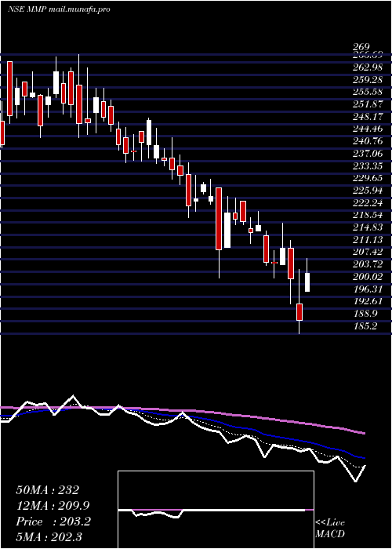Click the blue 12MA line's right end
Image resolution: width=392 pixels, height=549 pixels.
[364, 457]
